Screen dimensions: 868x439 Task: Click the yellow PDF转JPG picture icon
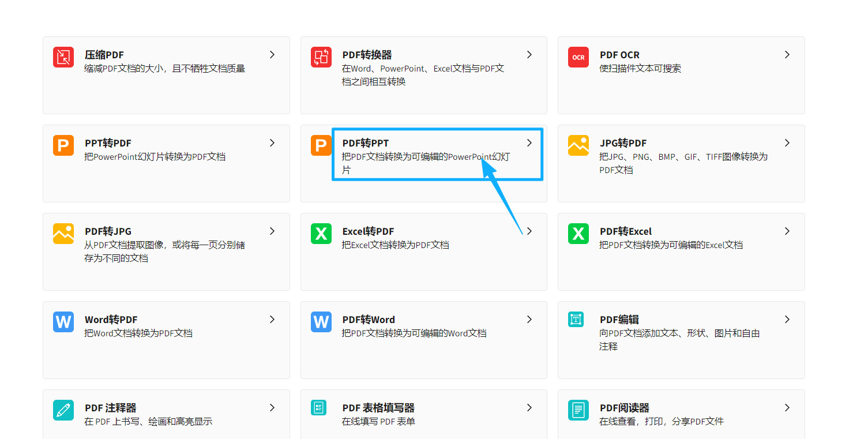[x=63, y=234]
